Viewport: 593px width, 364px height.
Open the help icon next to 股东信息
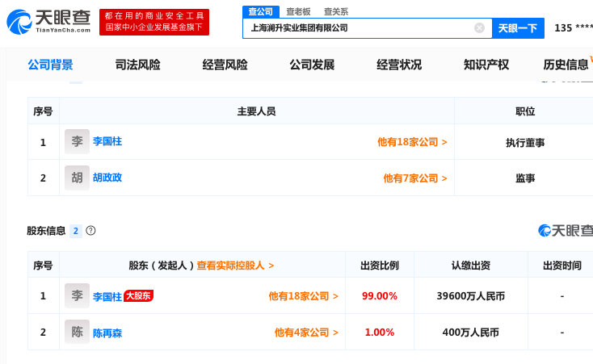[x=90, y=231]
